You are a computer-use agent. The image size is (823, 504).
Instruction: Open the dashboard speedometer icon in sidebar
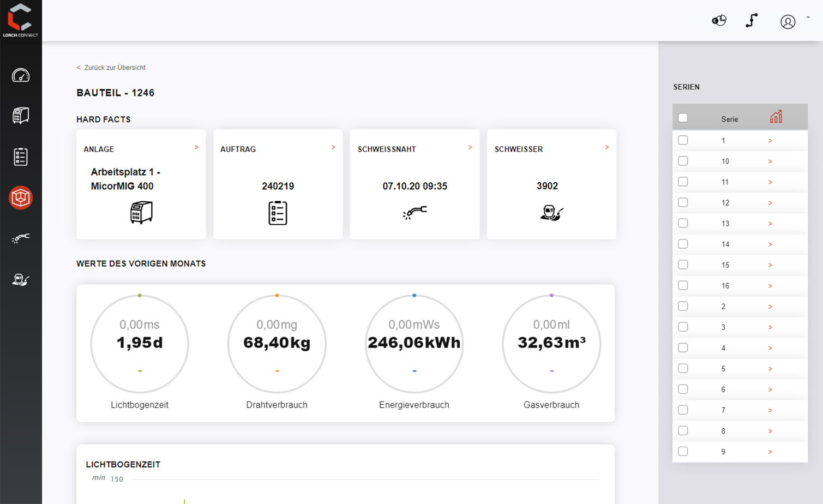pyautogui.click(x=21, y=75)
